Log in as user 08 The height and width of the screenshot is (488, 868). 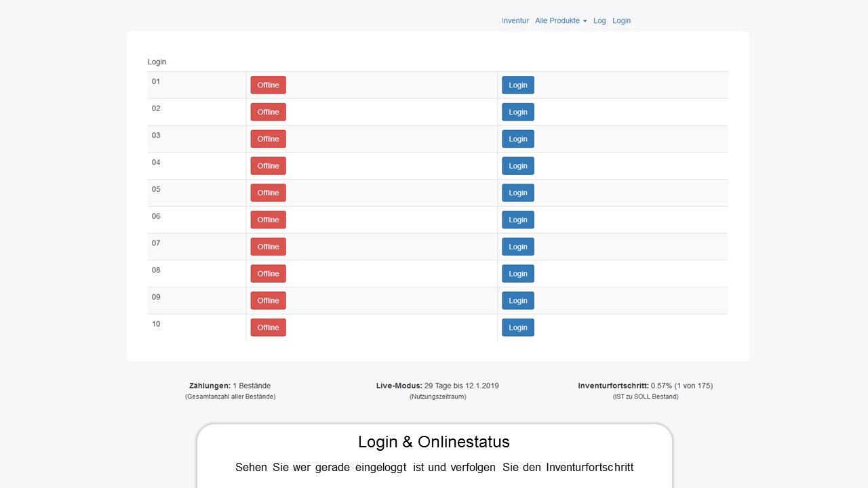(x=518, y=274)
